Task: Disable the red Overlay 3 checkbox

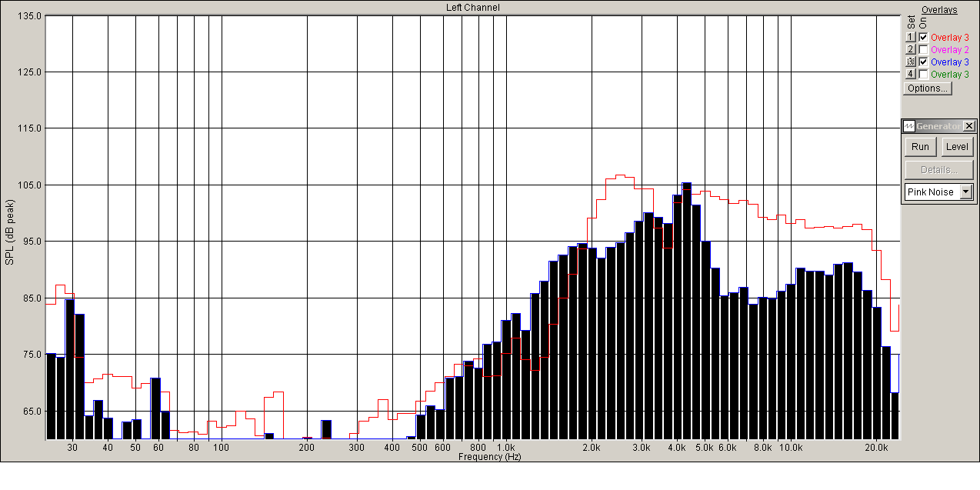Action: point(923,37)
